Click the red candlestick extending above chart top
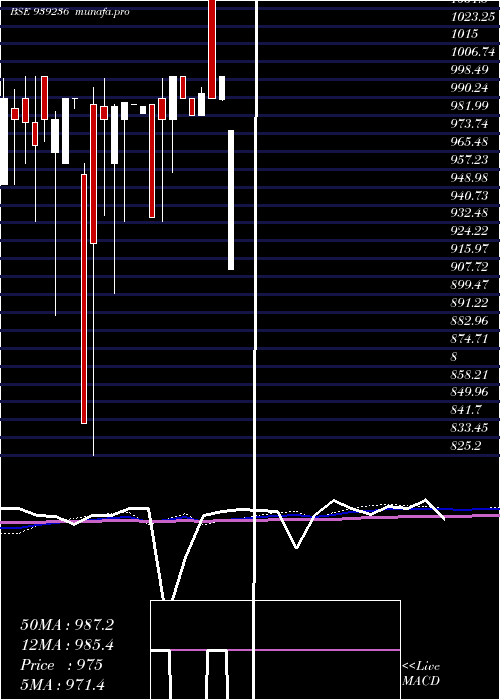 pos(212,49)
